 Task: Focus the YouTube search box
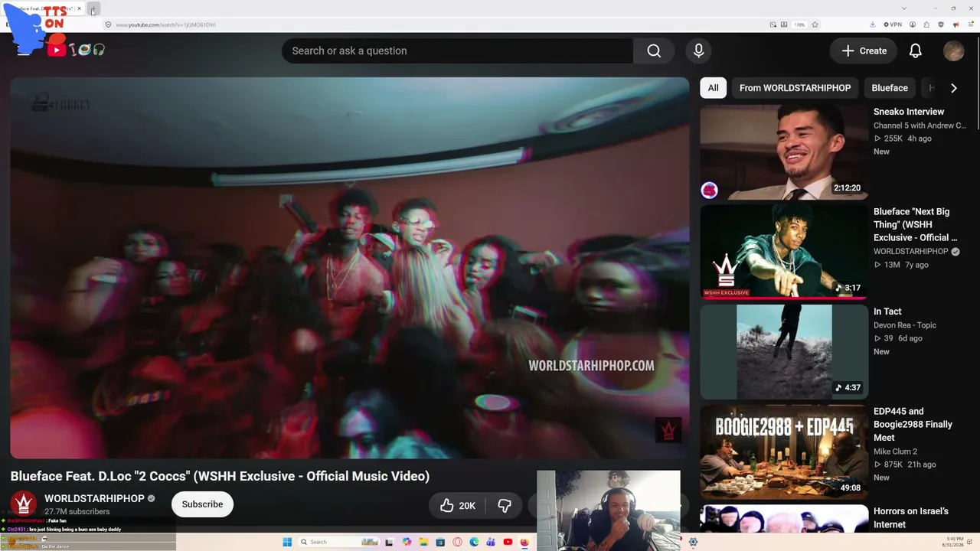click(458, 51)
